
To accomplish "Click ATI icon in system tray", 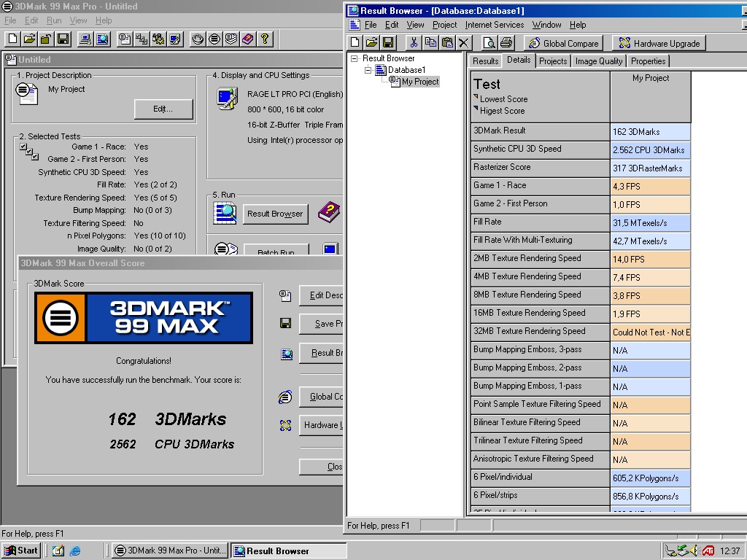I will click(x=708, y=551).
